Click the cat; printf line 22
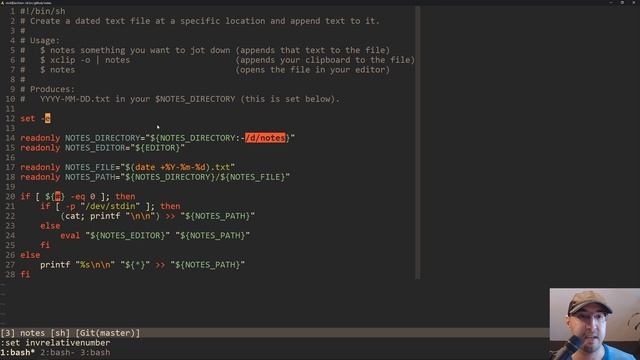The image size is (640, 360). pos(158,216)
